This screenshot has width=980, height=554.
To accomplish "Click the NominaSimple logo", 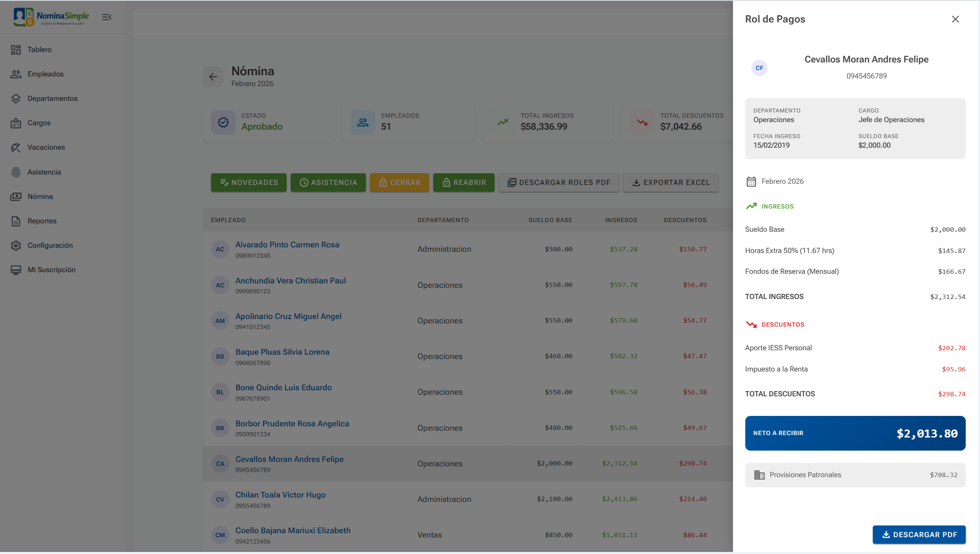I will [x=51, y=17].
